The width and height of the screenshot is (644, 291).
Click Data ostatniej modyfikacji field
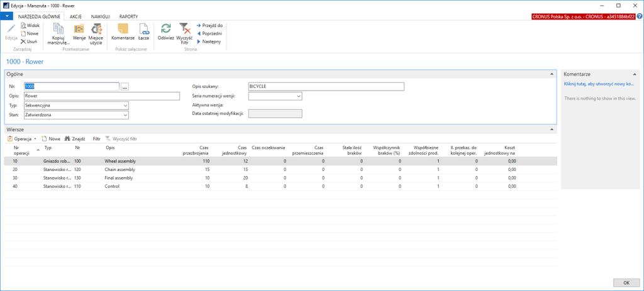[x=275, y=114]
